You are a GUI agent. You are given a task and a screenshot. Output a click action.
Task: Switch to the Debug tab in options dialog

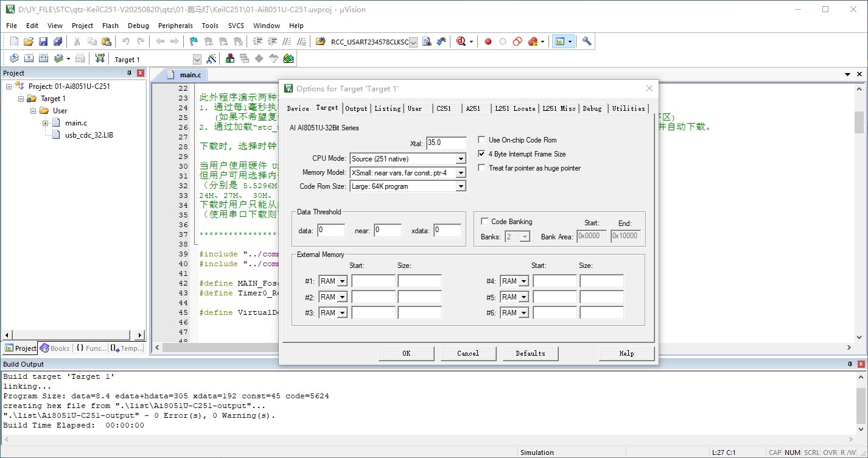(x=592, y=108)
